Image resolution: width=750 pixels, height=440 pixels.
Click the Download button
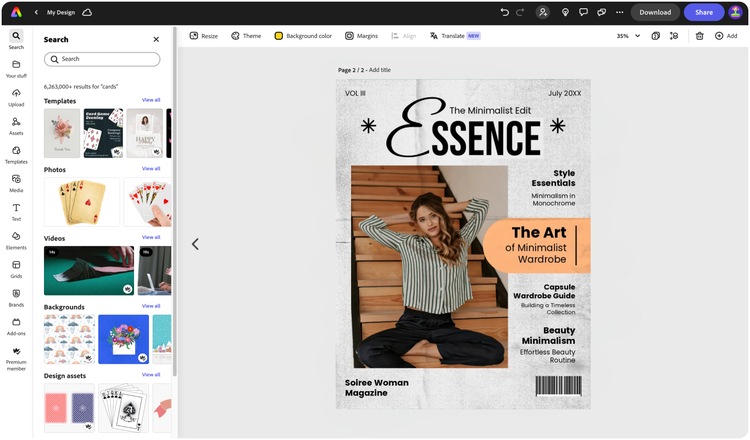(x=655, y=12)
